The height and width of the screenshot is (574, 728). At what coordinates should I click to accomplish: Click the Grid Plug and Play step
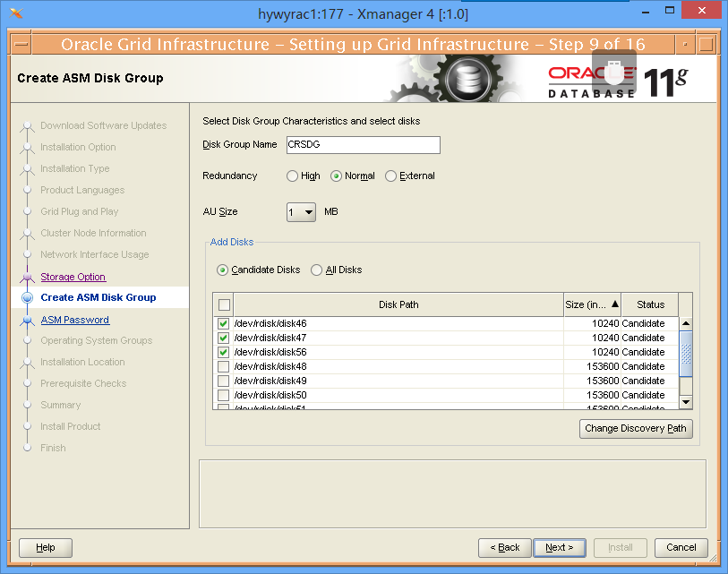coord(80,211)
